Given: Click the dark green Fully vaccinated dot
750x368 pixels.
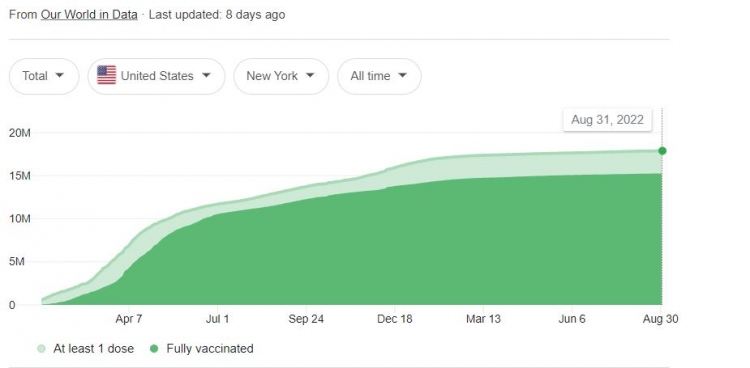Looking at the screenshot, I should click(154, 349).
